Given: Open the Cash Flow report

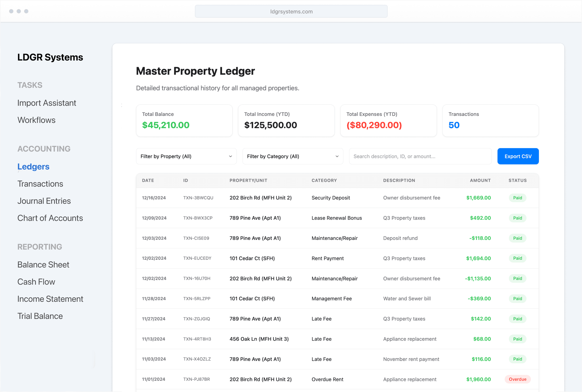Looking at the screenshot, I should click(x=36, y=282).
